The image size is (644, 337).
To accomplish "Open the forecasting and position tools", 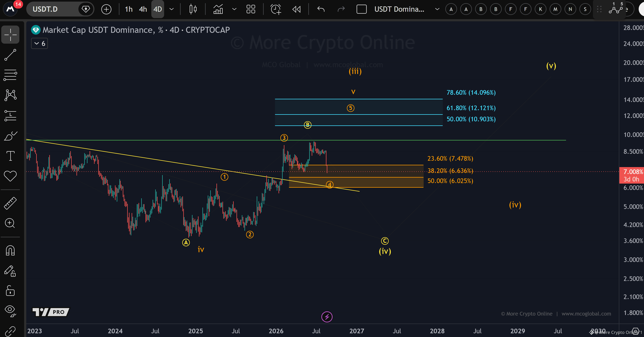I will coord(10,115).
